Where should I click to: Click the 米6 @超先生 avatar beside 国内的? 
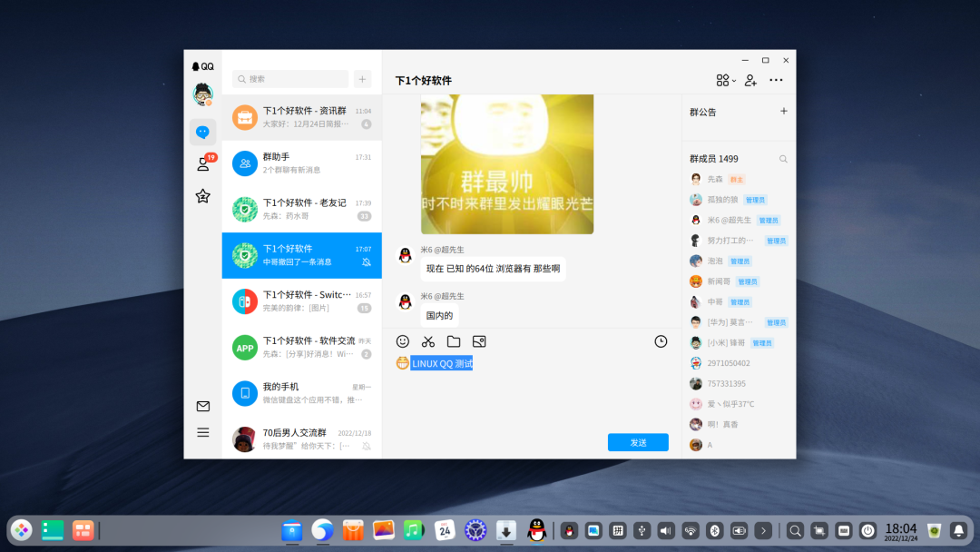click(x=405, y=302)
